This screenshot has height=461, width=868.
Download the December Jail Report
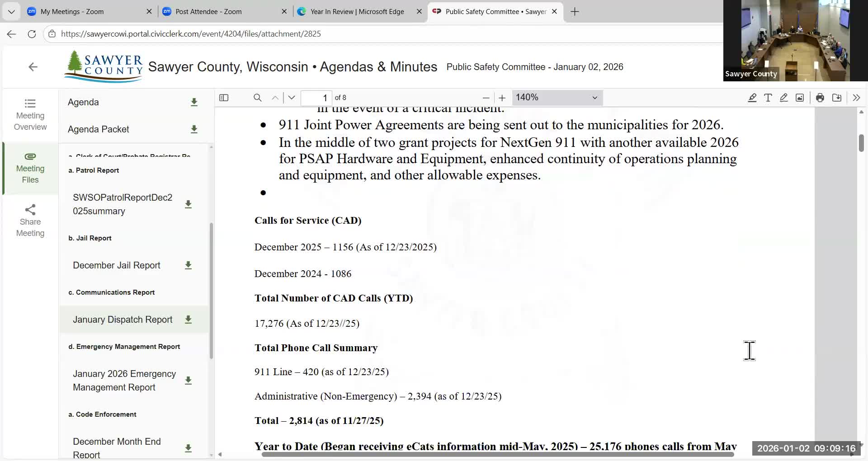(189, 265)
